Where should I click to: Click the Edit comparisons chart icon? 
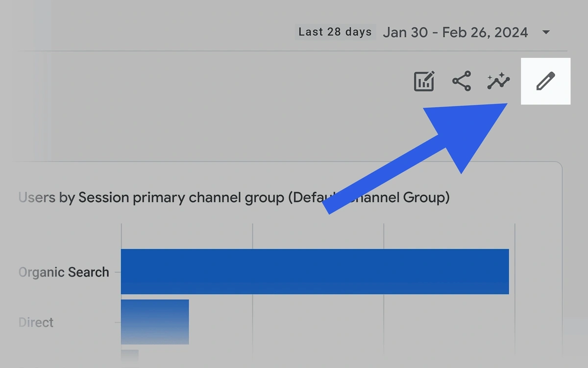[x=424, y=81]
